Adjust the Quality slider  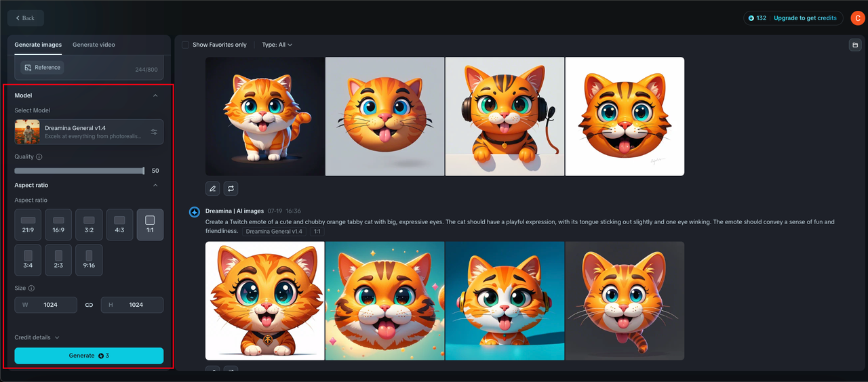click(79, 171)
